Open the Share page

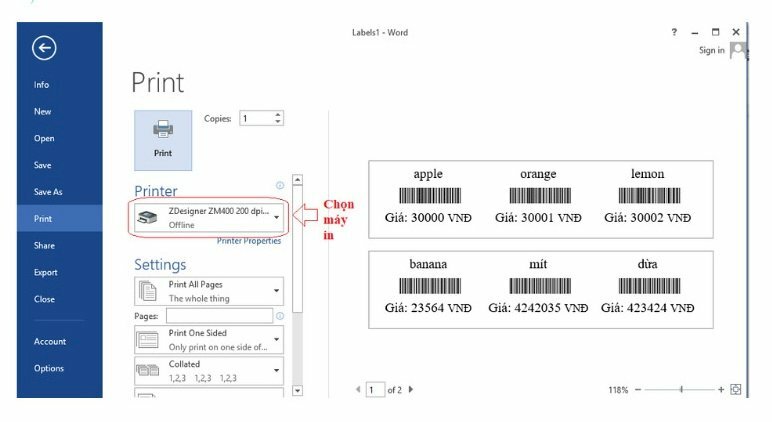44,245
